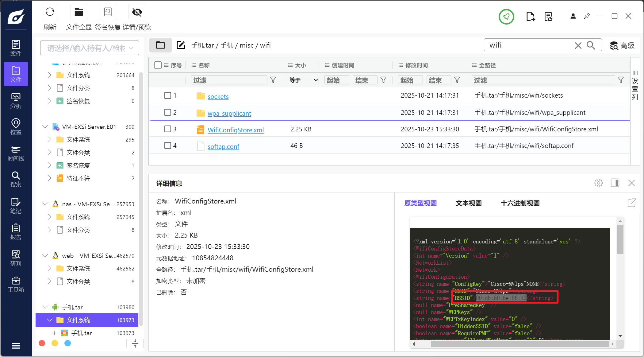Open the 签名恢复 signature recovery tool

[x=108, y=13]
